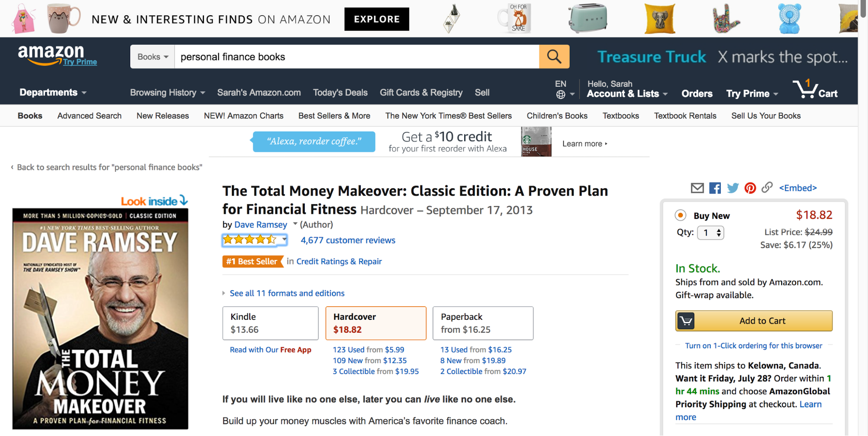Copy the product link icon

tap(767, 187)
